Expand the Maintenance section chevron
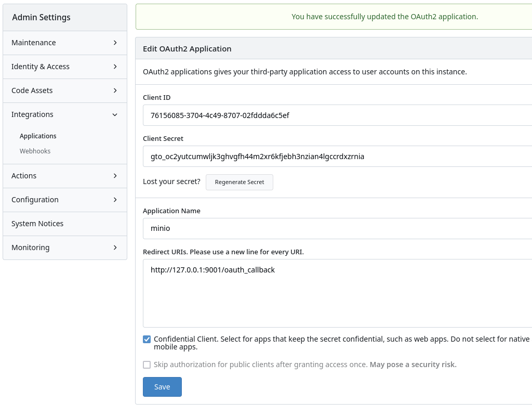The height and width of the screenshot is (416, 532). 115,43
